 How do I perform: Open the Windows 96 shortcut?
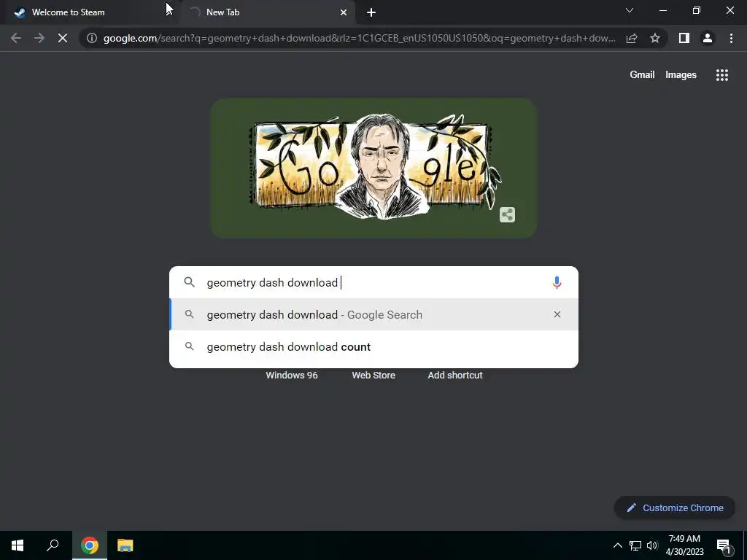click(292, 376)
